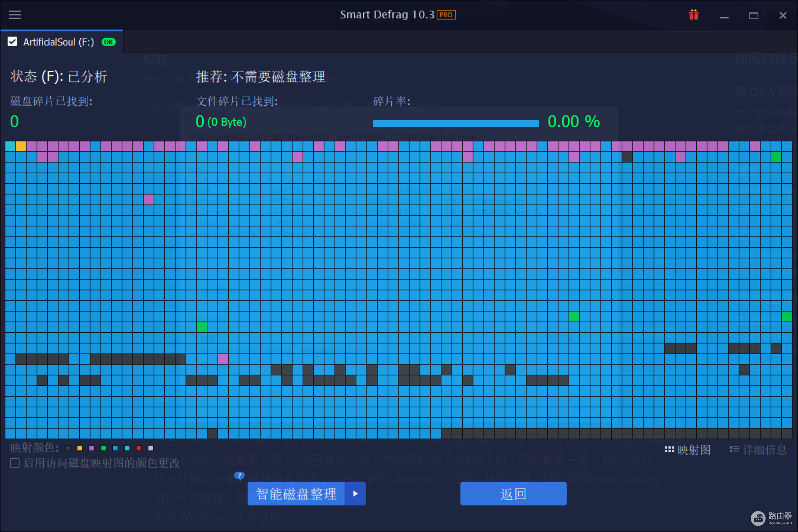The height and width of the screenshot is (532, 798).
Task: Click the 碎片率 label
Action: click(392, 101)
